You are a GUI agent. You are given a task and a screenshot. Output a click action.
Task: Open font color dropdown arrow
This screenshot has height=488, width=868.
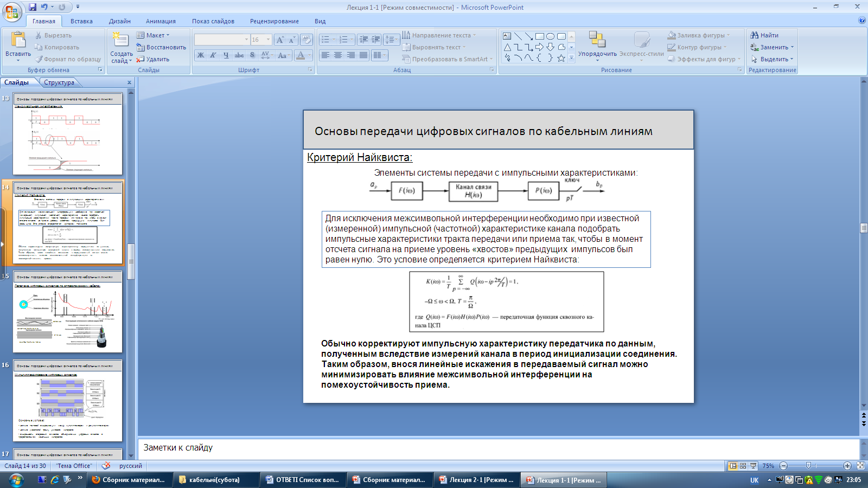(310, 55)
